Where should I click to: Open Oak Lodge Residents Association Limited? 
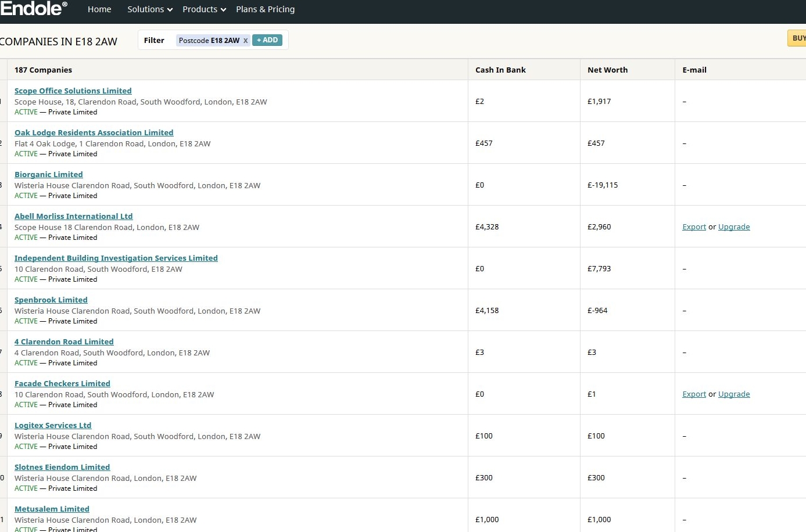point(94,132)
